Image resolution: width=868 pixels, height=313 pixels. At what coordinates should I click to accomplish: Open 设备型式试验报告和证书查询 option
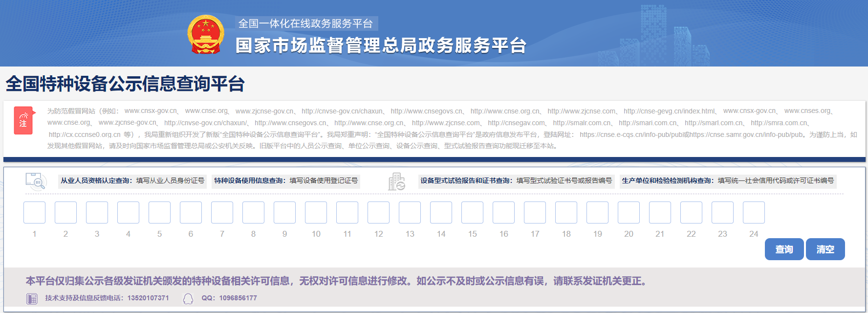click(516, 181)
